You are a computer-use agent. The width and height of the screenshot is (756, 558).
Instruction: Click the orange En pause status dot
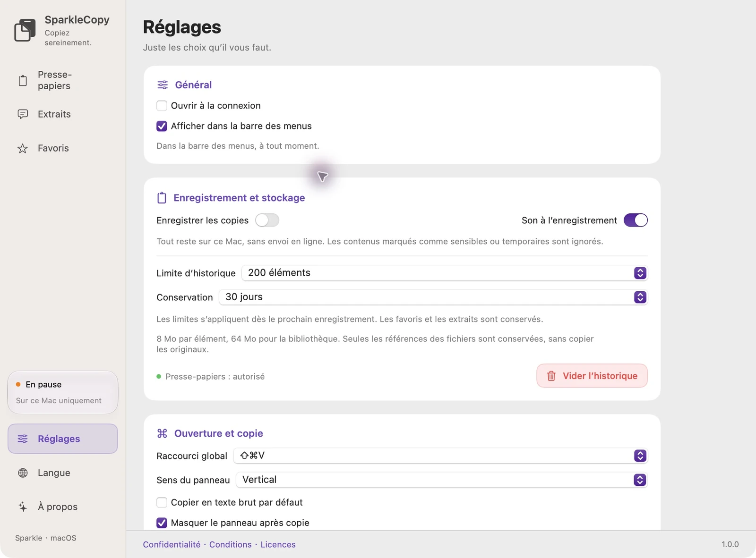[x=18, y=384]
